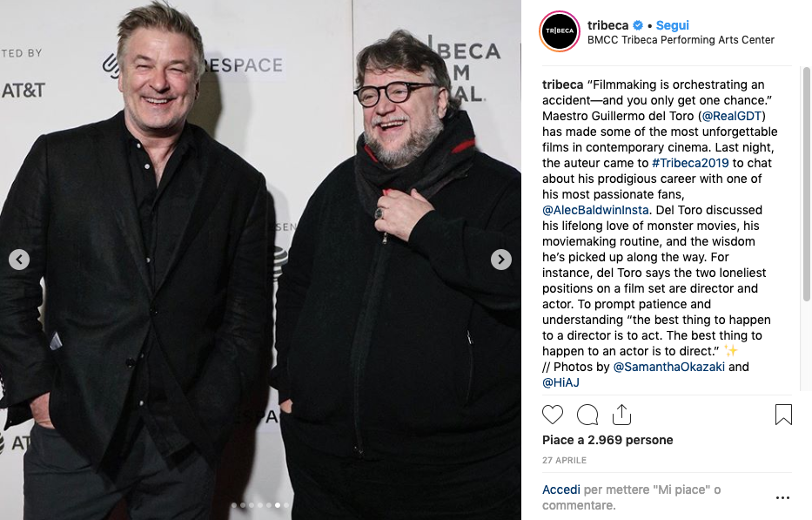Follow tribeca using the Segui button
This screenshot has height=520, width=812.
click(x=672, y=25)
